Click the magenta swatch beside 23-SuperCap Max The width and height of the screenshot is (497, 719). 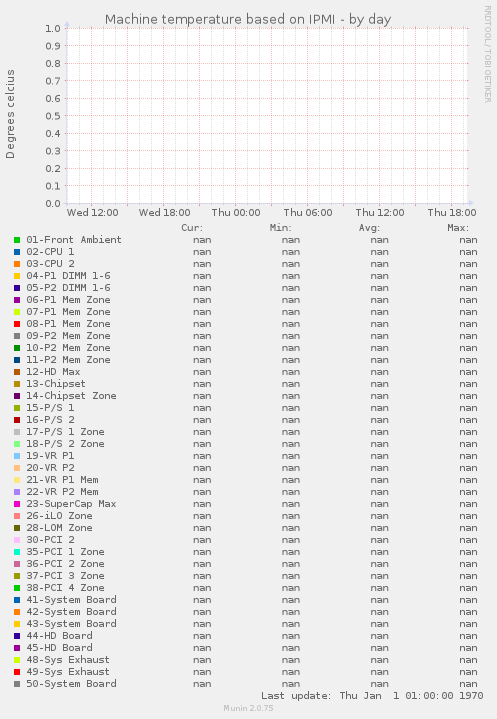[17, 504]
